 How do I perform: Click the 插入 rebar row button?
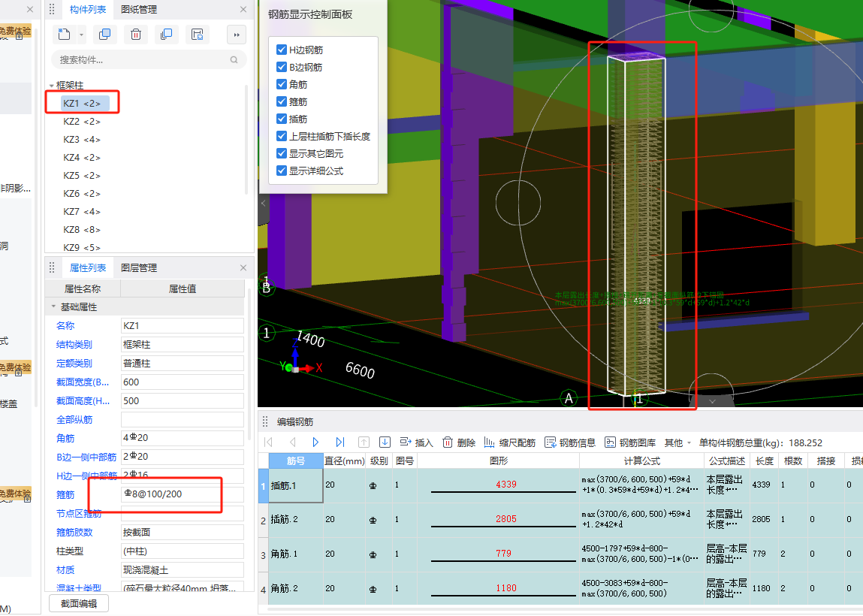416,442
